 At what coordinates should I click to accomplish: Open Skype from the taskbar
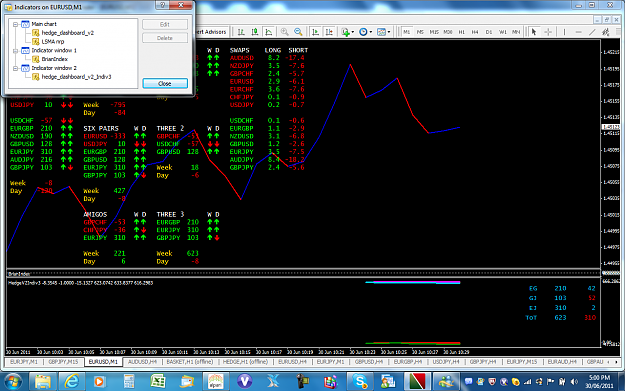point(360,381)
